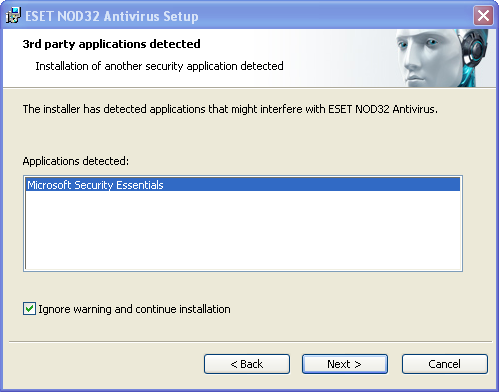Viewport: 499px width, 392px height.
Task: Click the '3rd party applications detected' heading
Action: (111, 44)
